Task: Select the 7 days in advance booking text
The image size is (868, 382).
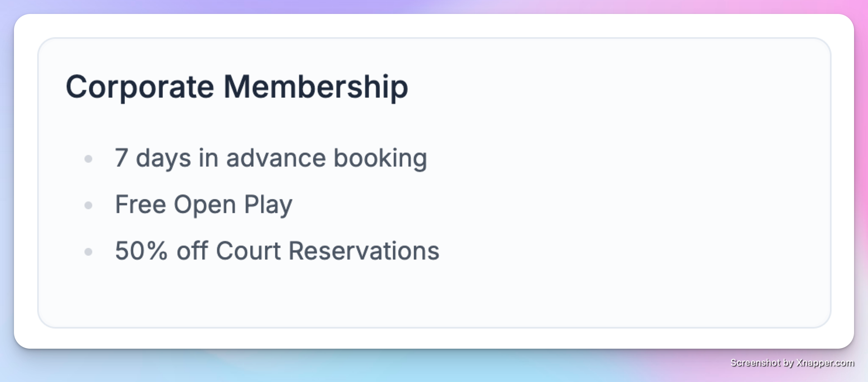Action: click(x=271, y=158)
